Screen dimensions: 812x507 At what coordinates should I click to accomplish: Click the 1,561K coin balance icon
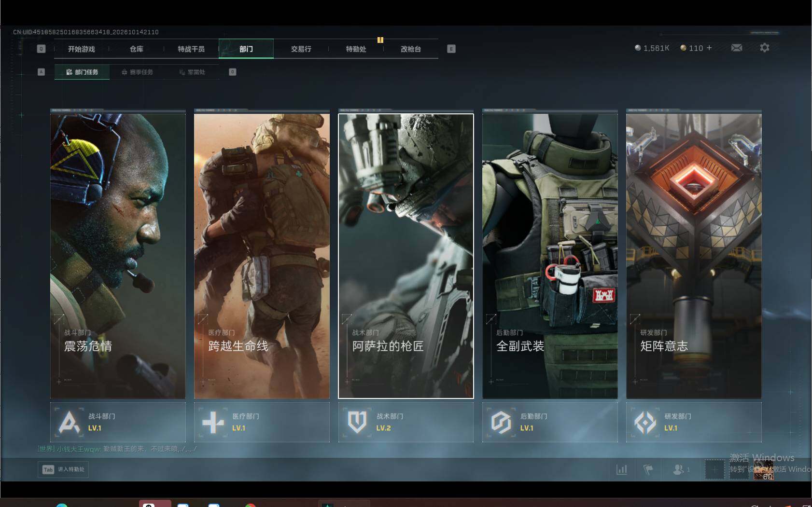click(x=638, y=48)
